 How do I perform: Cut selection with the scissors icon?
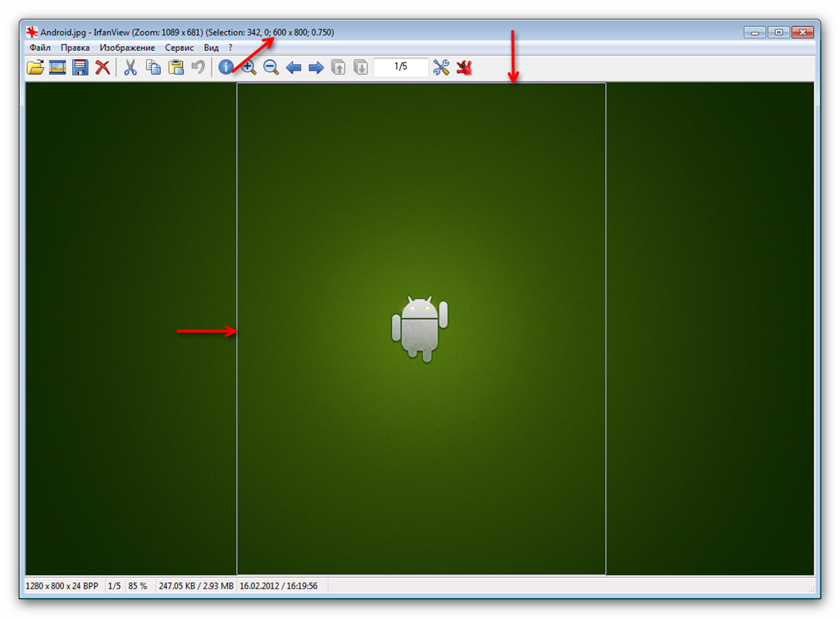coord(130,67)
